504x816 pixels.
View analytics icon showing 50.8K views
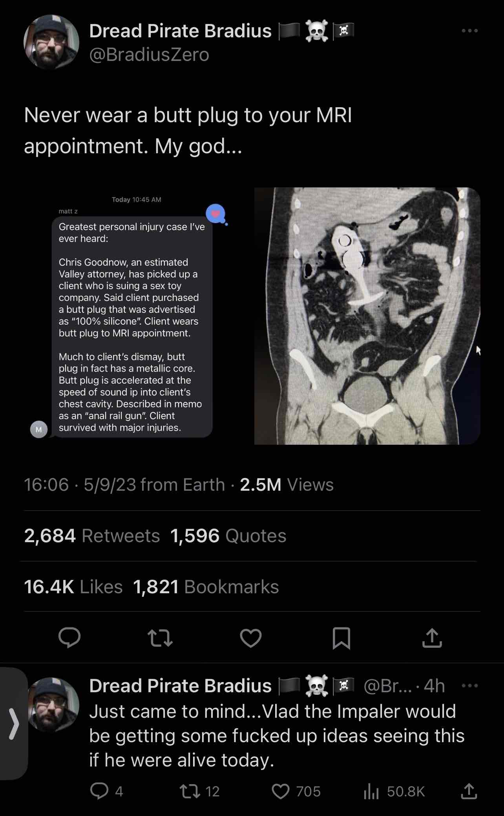point(394,791)
